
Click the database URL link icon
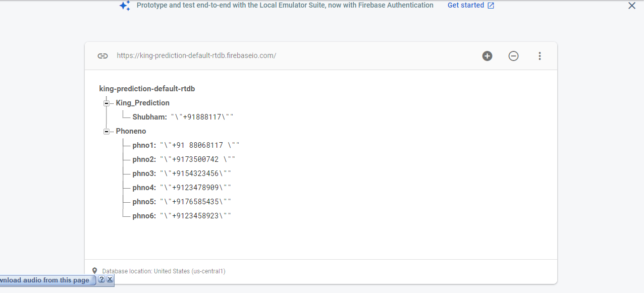pyautogui.click(x=102, y=56)
